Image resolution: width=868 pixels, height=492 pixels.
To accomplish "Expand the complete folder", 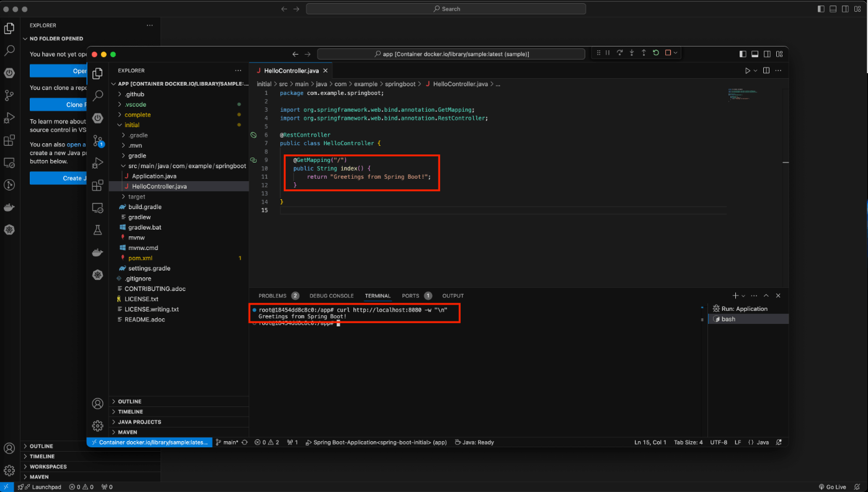I will pos(179,115).
